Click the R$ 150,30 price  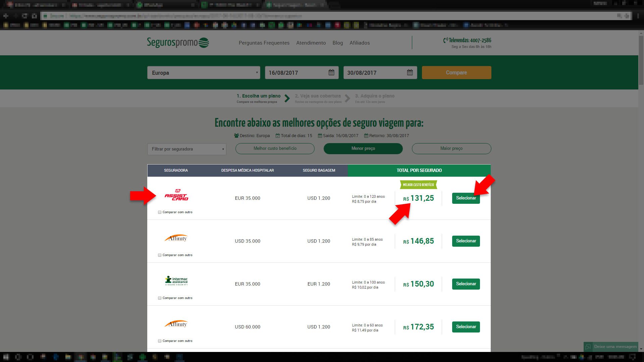(419, 284)
